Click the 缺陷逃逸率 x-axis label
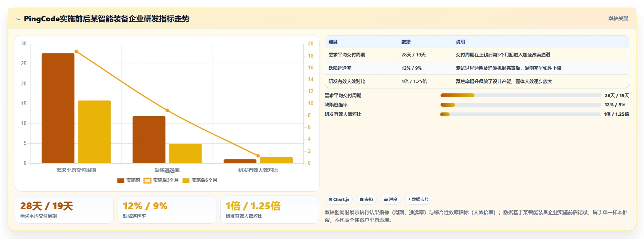Viewport: 644px width, 239px height. [167, 170]
